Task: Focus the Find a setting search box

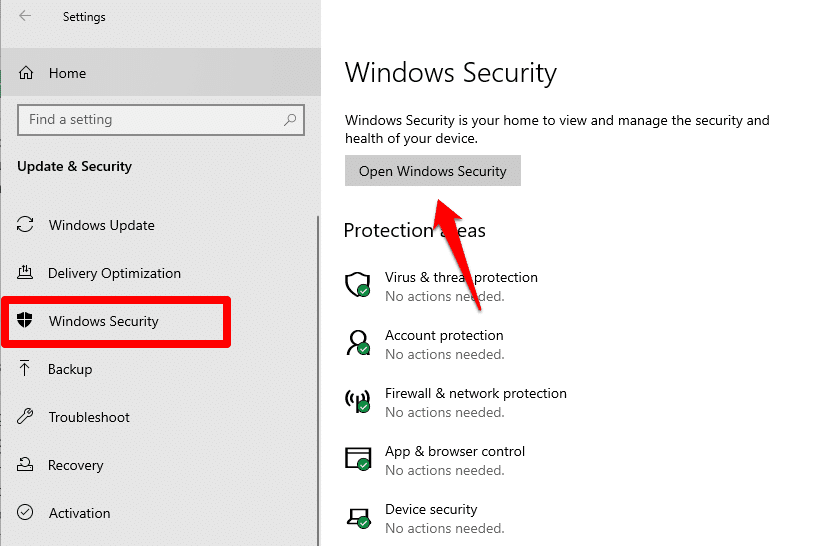Action: pos(150,120)
